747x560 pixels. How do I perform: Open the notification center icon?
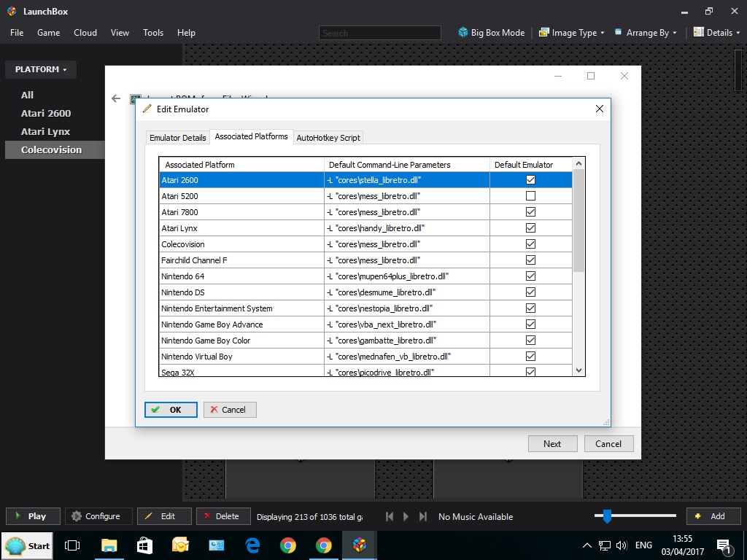tap(724, 547)
